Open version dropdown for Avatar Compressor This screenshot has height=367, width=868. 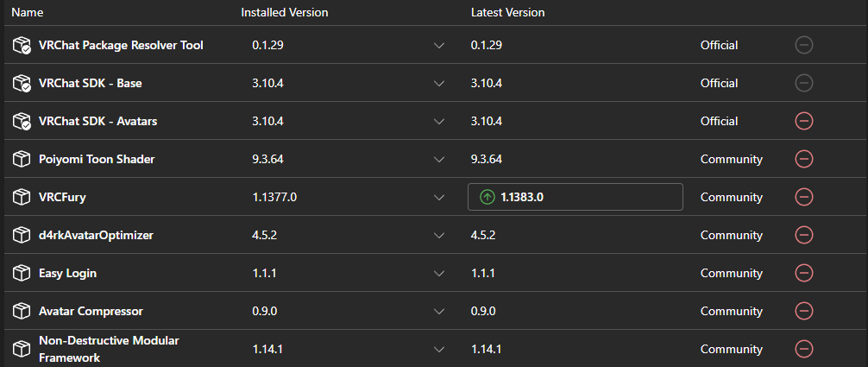439,312
